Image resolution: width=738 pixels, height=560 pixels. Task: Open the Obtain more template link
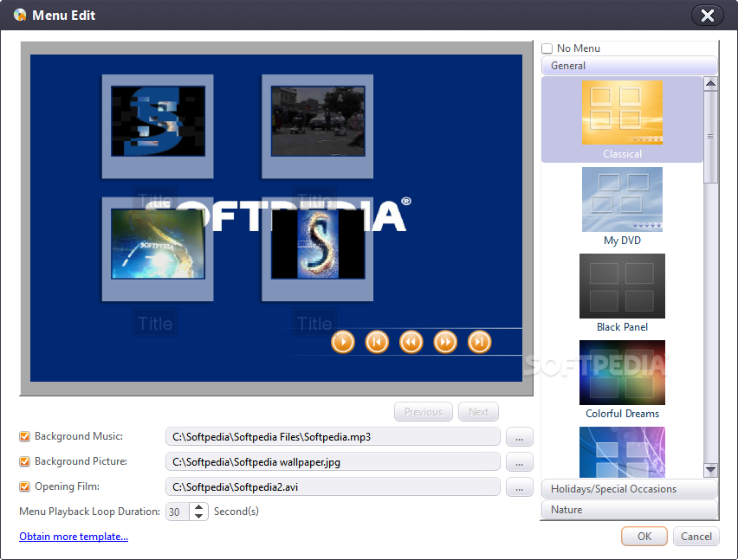tap(74, 537)
